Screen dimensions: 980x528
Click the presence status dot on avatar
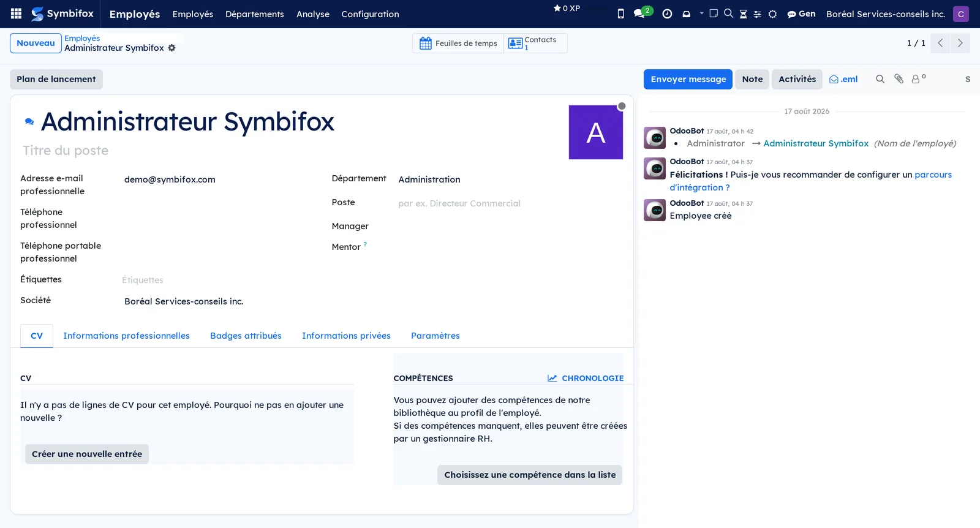tap(622, 106)
